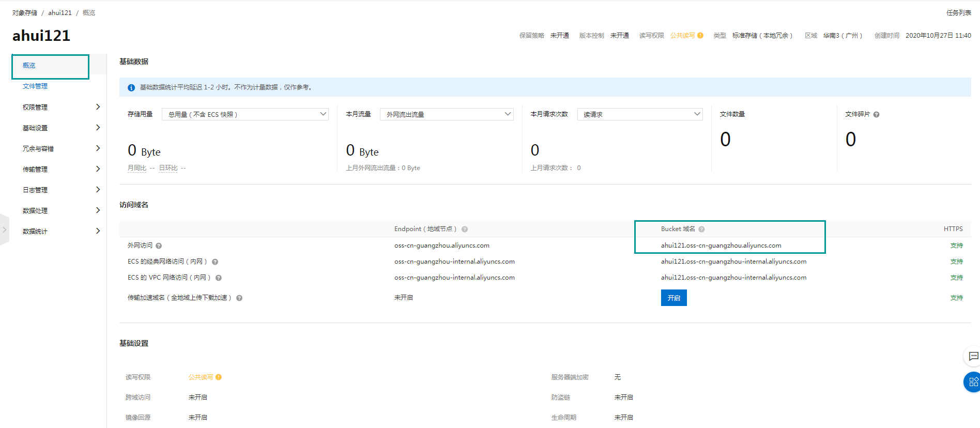Viewport: 980px width, 428px height.
Task: Click help icon beside ECS 的经典网络访问
Action: [x=215, y=262]
